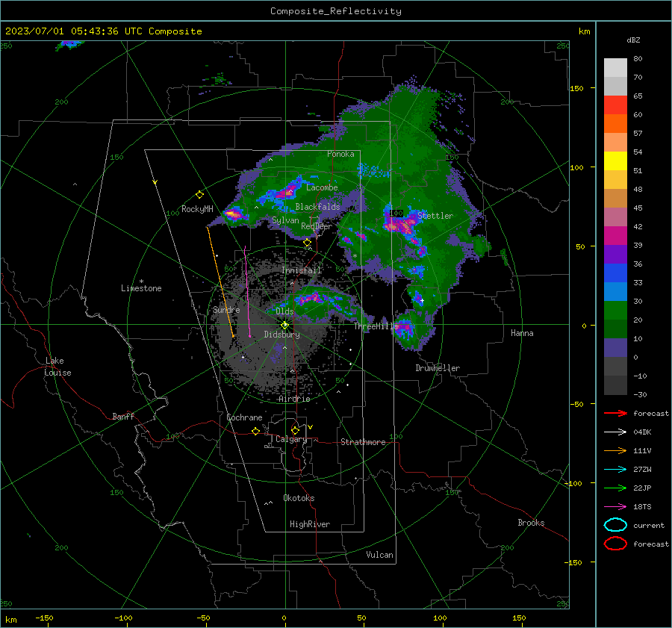Click the yellow diamond marker above Calgary

pos(295,430)
